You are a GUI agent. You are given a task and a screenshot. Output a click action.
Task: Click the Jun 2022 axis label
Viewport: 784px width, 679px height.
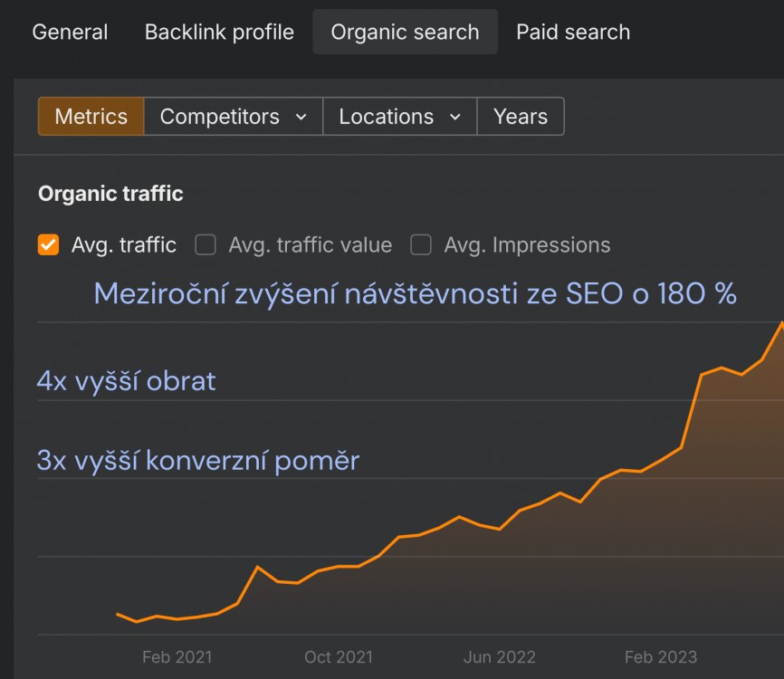click(499, 657)
